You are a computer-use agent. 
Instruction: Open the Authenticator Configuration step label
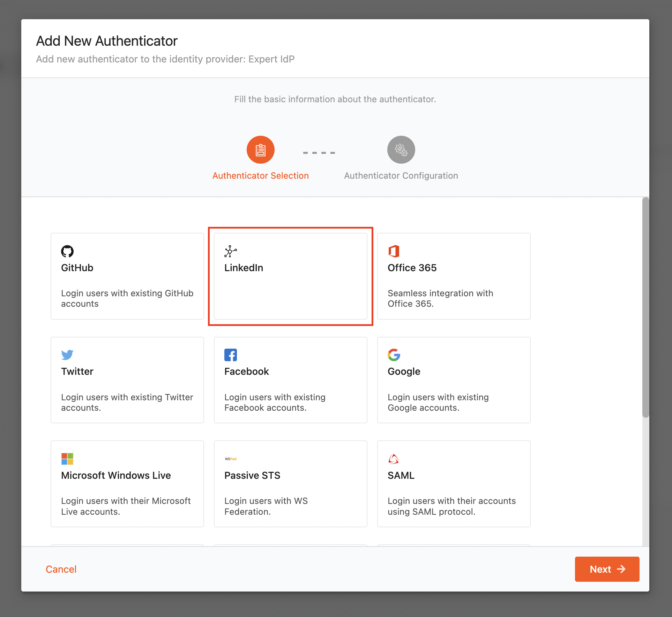401,176
